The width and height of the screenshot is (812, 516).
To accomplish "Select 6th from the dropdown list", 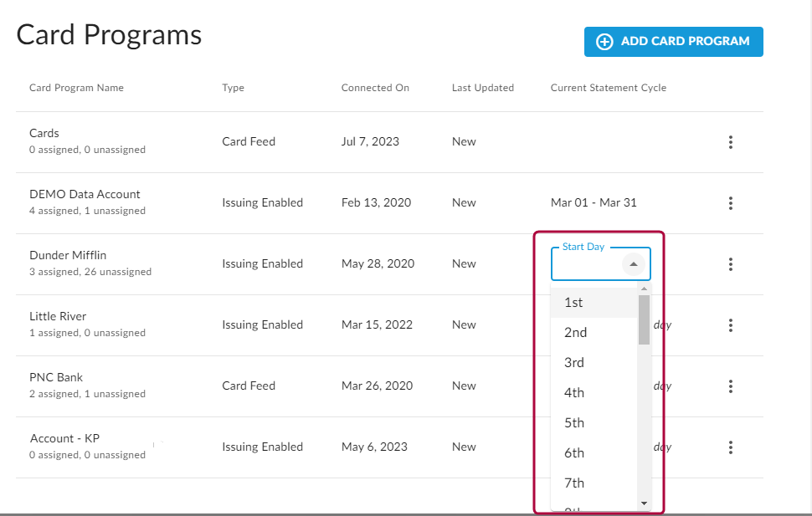I will point(574,453).
